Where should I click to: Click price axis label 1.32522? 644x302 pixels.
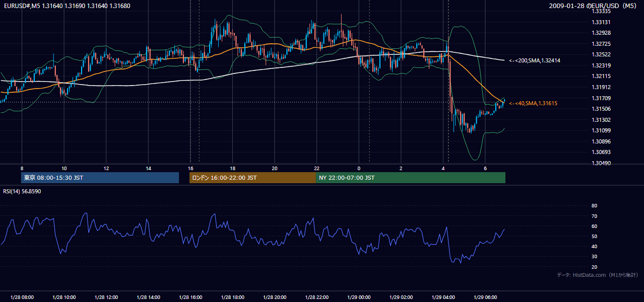point(601,54)
